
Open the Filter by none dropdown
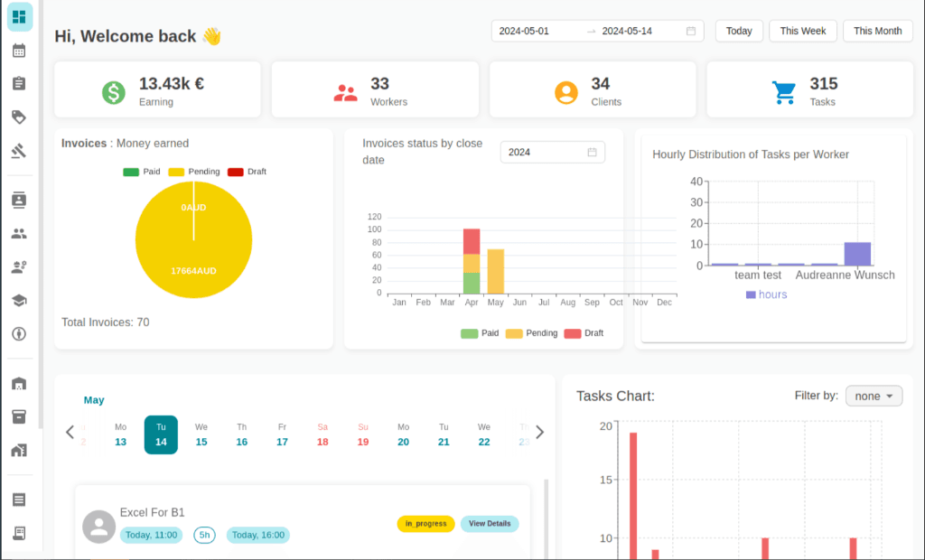pyautogui.click(x=873, y=396)
